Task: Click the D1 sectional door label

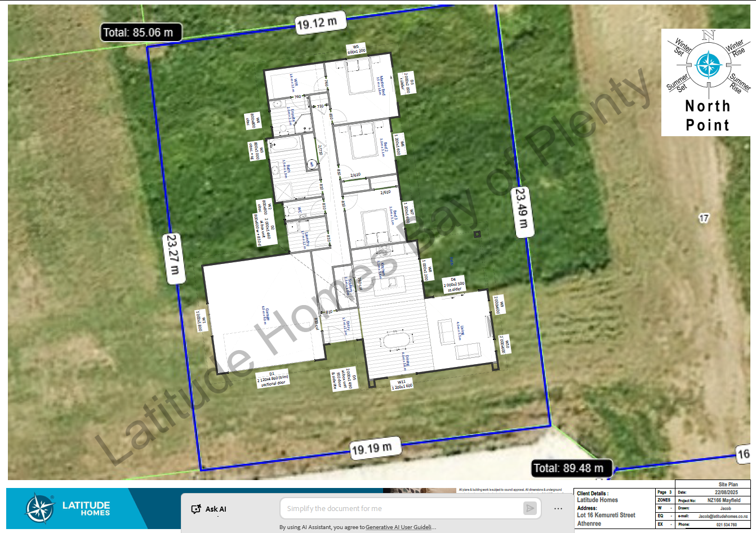Action: pos(273,379)
